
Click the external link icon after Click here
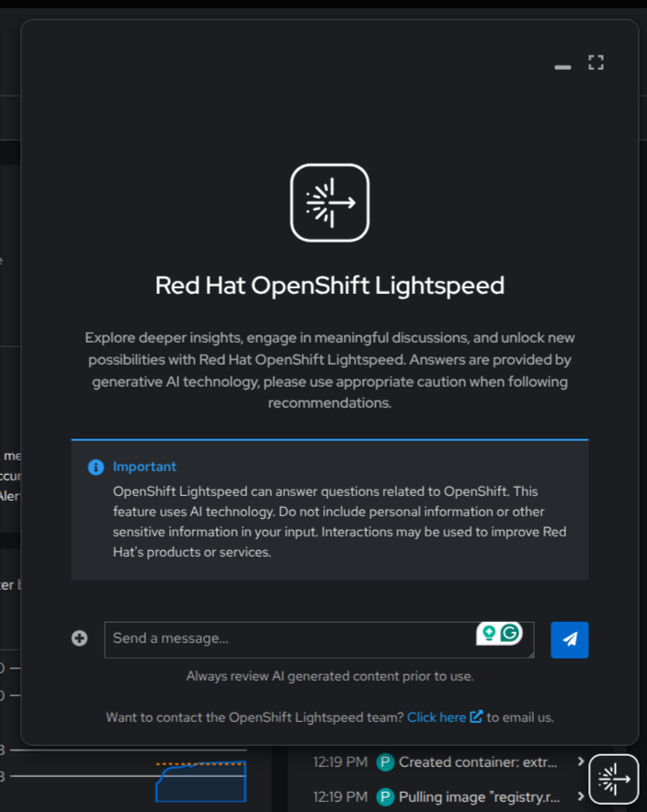pyautogui.click(x=476, y=716)
